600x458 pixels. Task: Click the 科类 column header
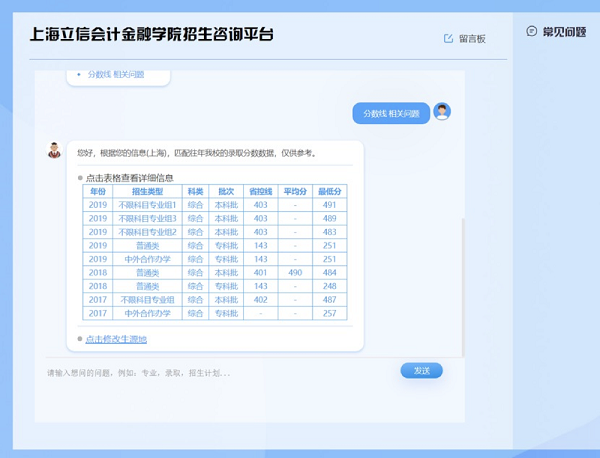(x=196, y=191)
